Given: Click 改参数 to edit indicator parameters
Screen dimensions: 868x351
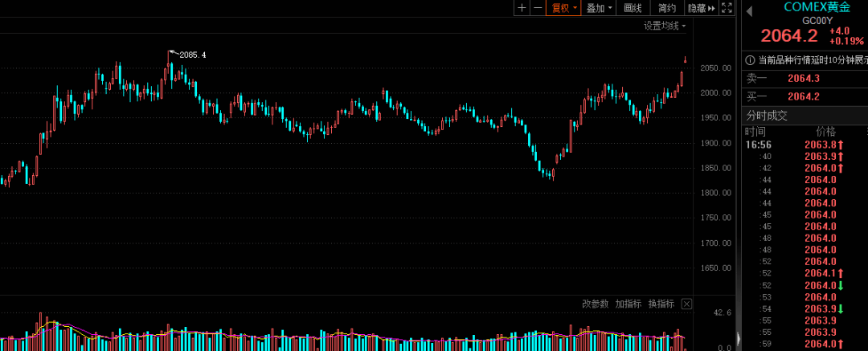Looking at the screenshot, I should click(595, 304).
